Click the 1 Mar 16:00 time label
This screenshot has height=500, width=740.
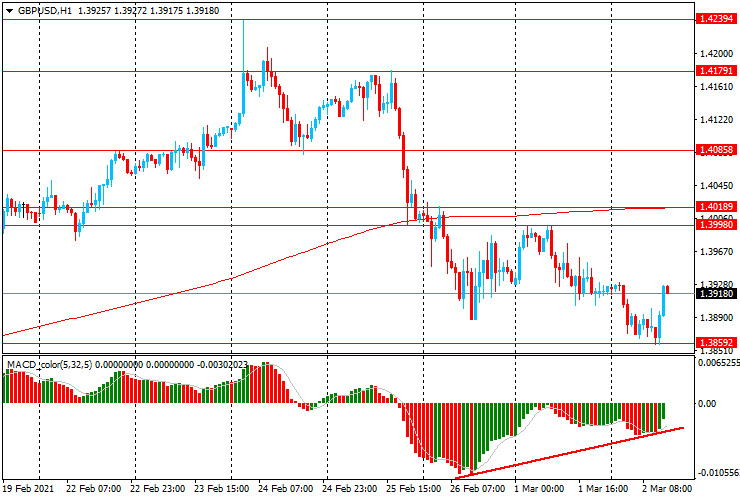603,488
